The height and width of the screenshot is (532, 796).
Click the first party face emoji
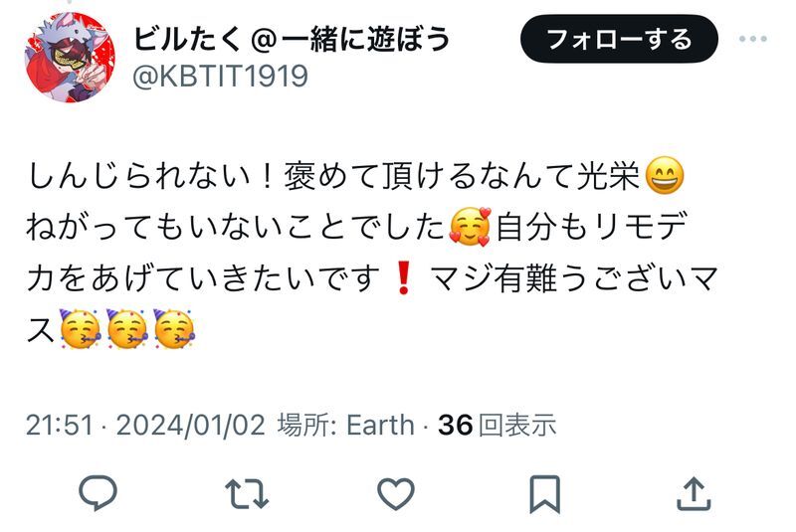[x=80, y=328]
